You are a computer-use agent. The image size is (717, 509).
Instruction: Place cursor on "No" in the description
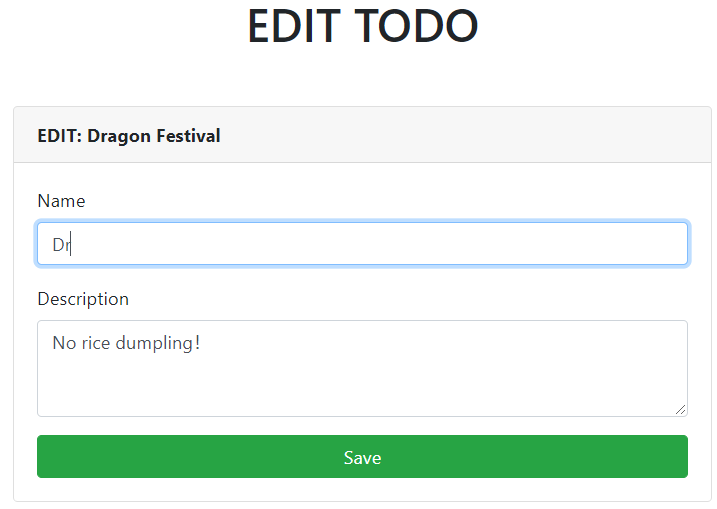click(x=64, y=343)
